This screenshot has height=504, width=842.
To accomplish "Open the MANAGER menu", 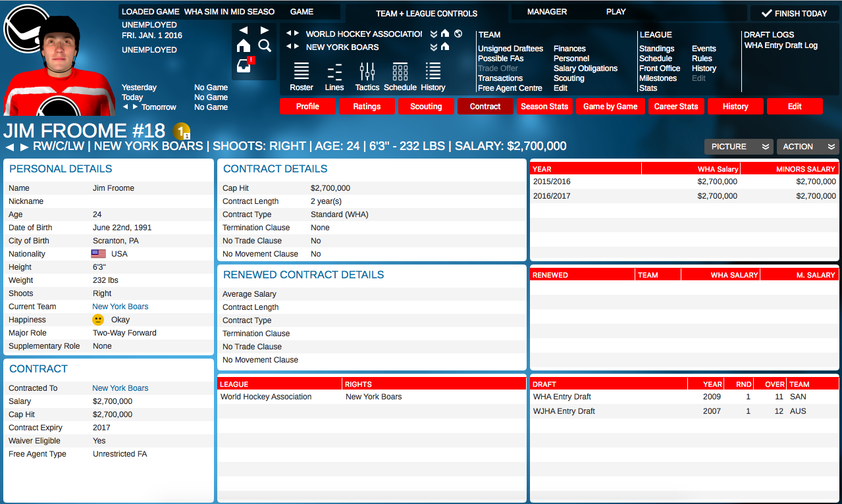I will click(547, 12).
